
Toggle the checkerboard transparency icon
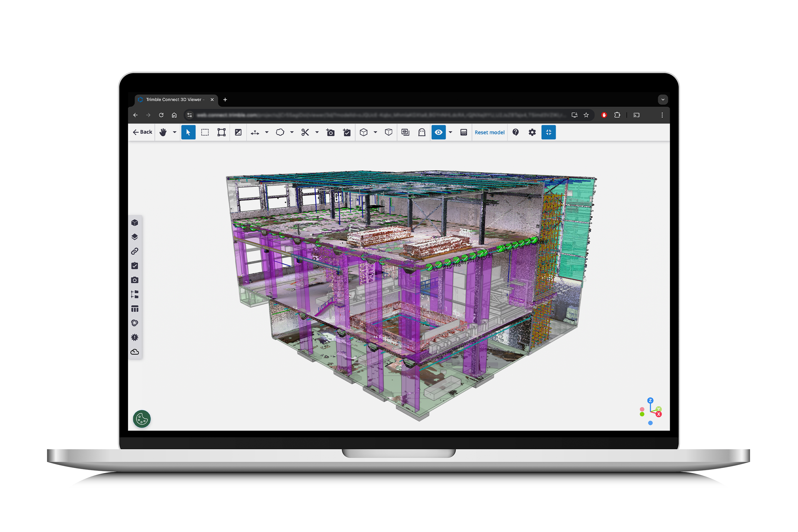464,132
